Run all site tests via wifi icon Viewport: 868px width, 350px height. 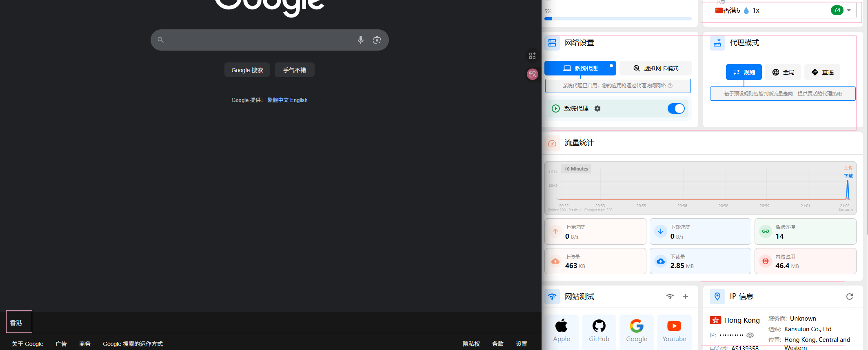point(670,297)
